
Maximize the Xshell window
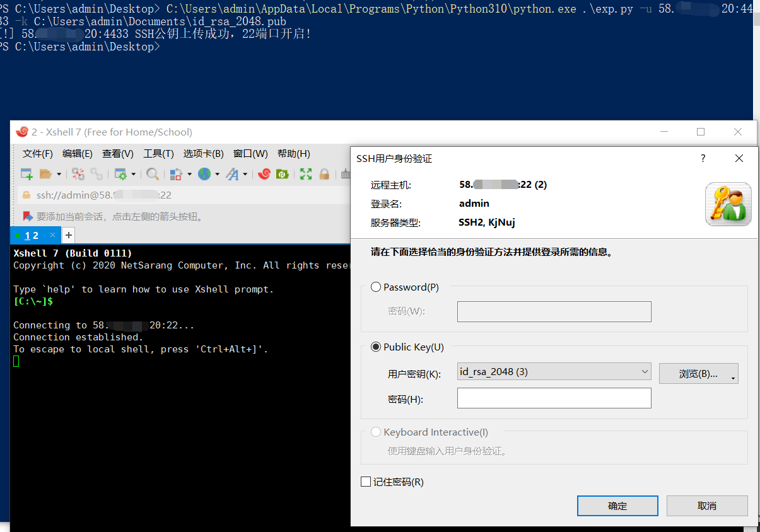[700, 132]
